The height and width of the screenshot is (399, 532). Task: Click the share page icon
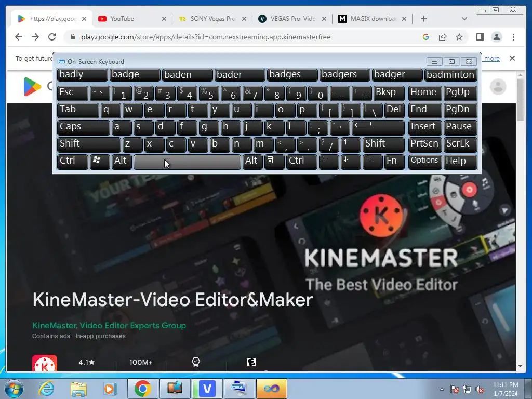(443, 37)
